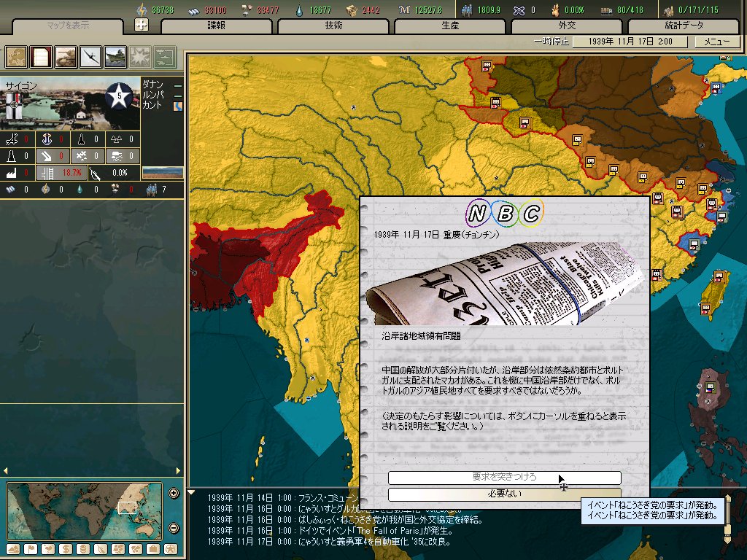This screenshot has height=560, width=747.
Task: Click the terrain landscape thumbnail
Action: [163, 172]
